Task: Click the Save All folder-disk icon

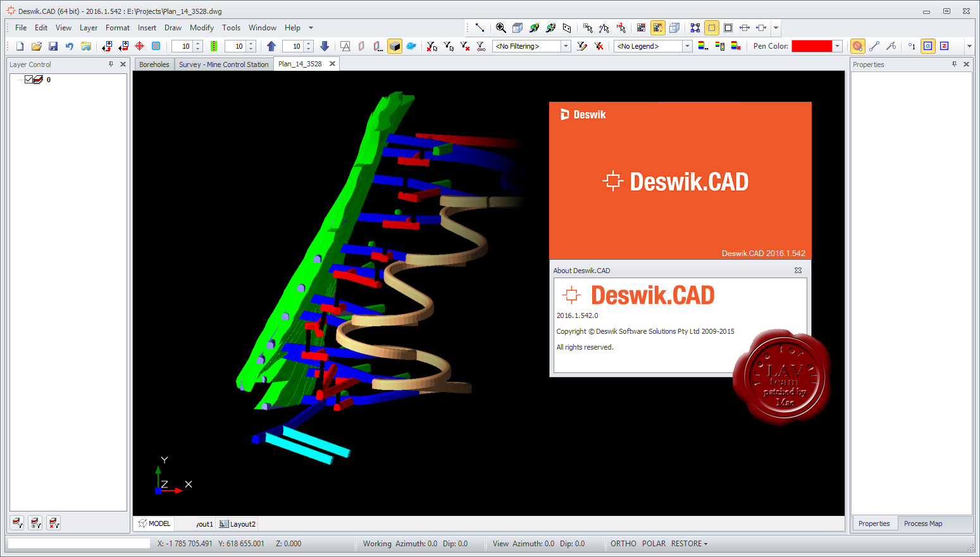Action: coord(86,46)
